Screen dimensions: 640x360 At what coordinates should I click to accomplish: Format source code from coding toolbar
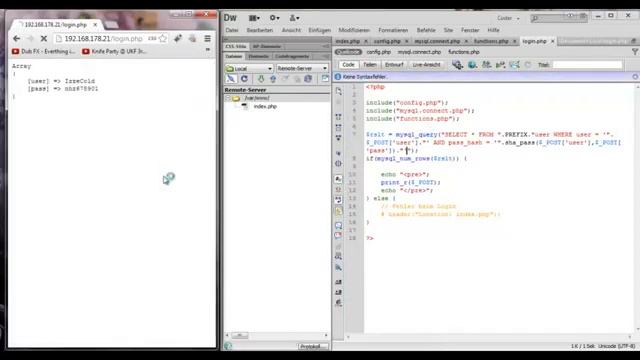coord(338,303)
